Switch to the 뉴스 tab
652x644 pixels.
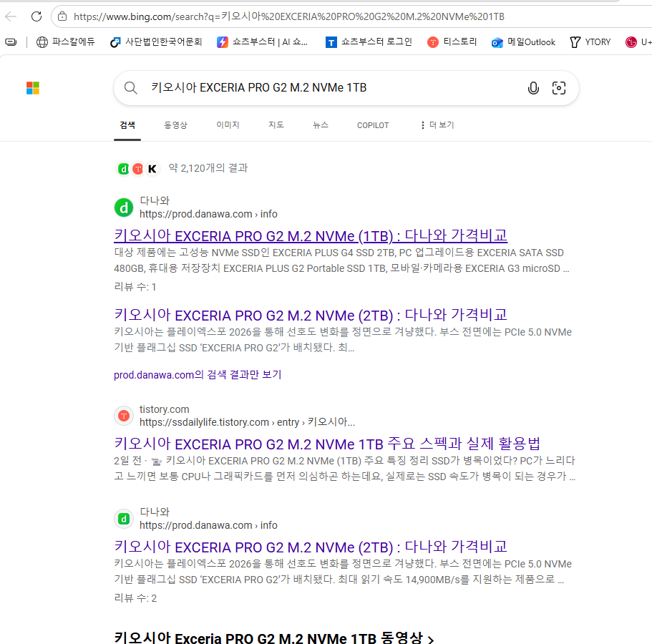point(321,125)
